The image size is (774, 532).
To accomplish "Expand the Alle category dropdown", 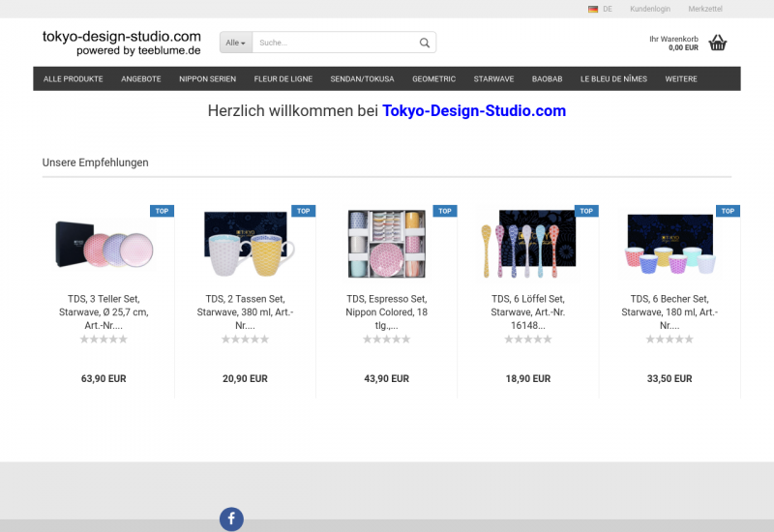I will click(x=235, y=43).
